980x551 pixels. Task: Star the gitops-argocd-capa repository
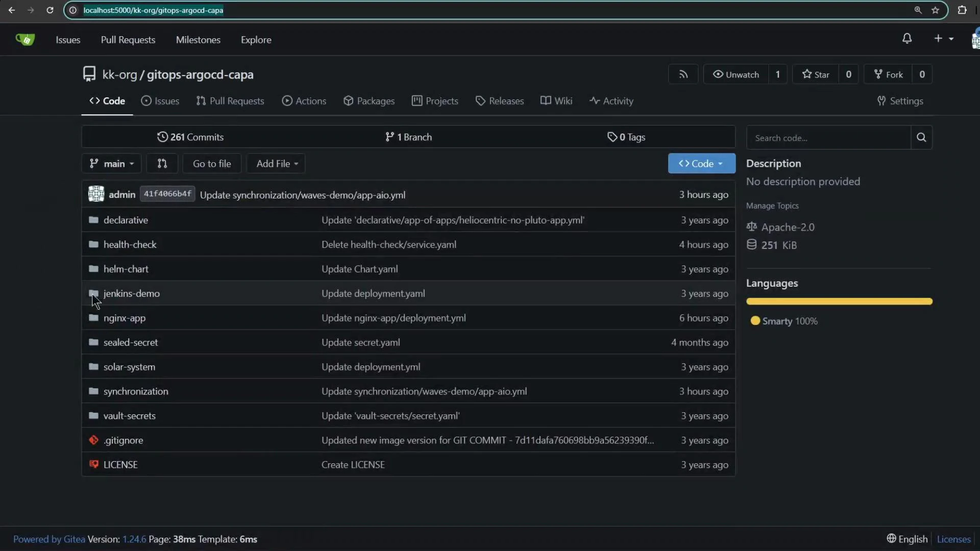[x=815, y=74]
